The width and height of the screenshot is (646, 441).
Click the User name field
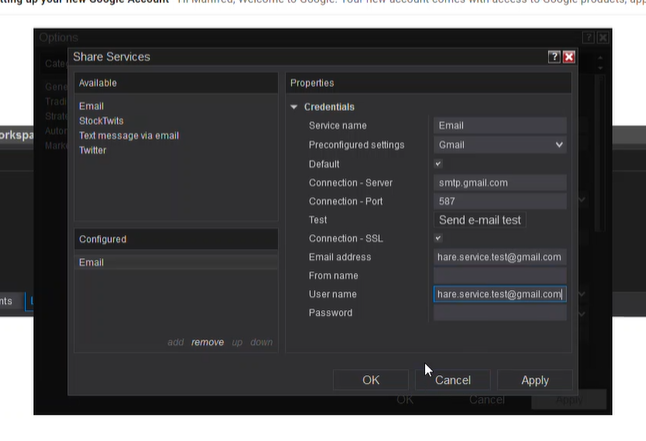pos(500,294)
